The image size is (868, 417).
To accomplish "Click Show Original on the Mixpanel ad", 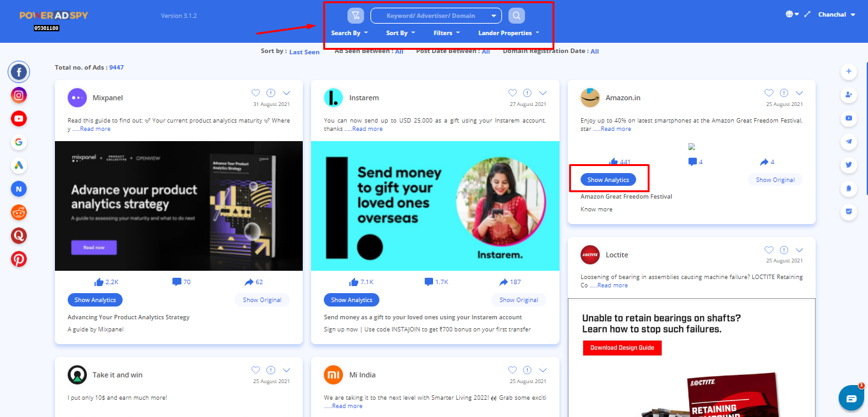I will (262, 299).
